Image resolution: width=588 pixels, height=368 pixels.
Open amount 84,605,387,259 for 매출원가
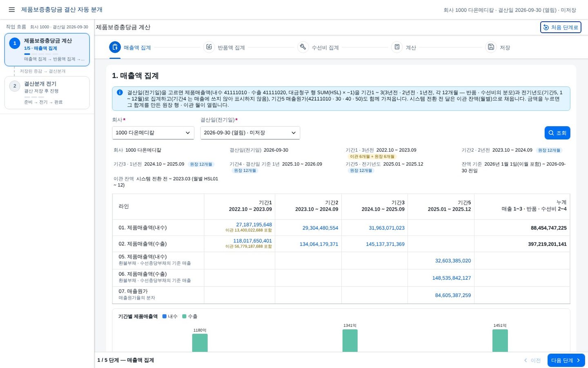coord(453,295)
